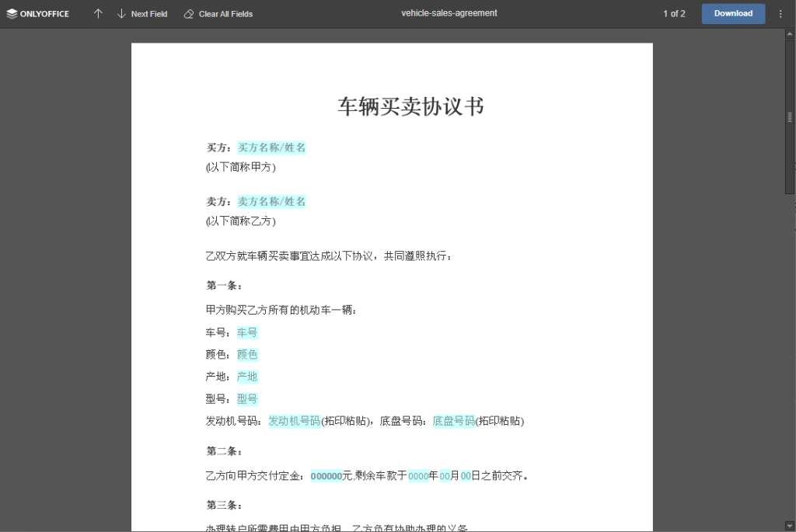
Task: Open the three-dot options menu
Action: click(780, 13)
